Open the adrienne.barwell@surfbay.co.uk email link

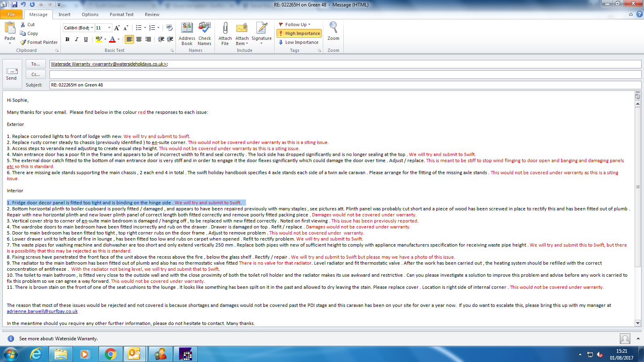[x=42, y=311]
